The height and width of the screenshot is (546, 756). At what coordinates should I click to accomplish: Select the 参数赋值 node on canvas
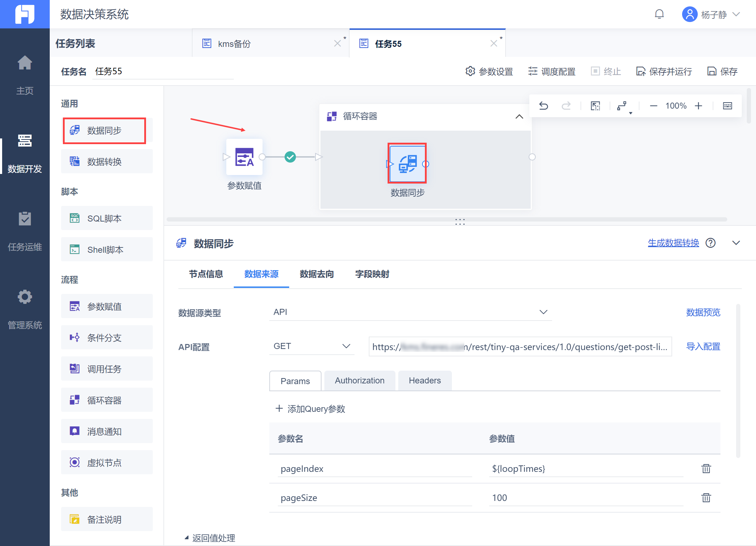pos(244,157)
